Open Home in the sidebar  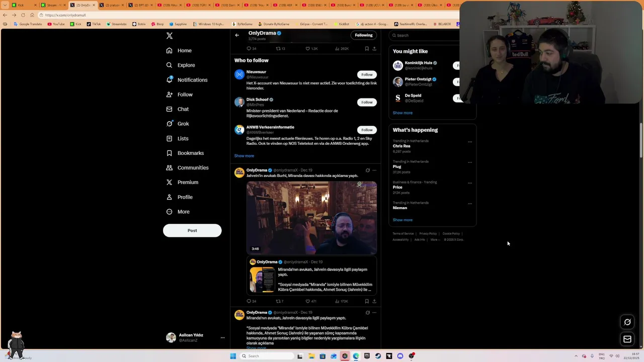click(179, 50)
